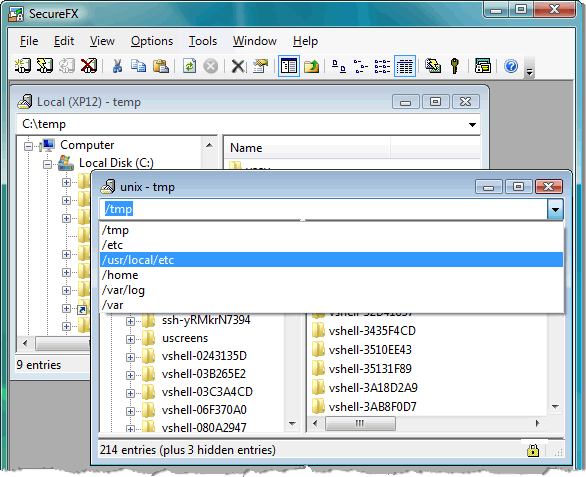Click the lock icon in unix status bar
The height and width of the screenshot is (477, 586).
click(x=533, y=450)
